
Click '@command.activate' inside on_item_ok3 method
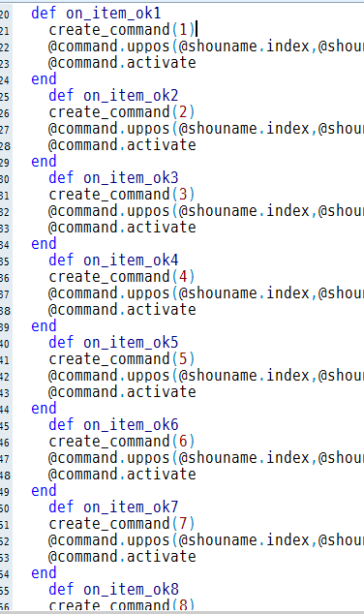[x=122, y=228]
